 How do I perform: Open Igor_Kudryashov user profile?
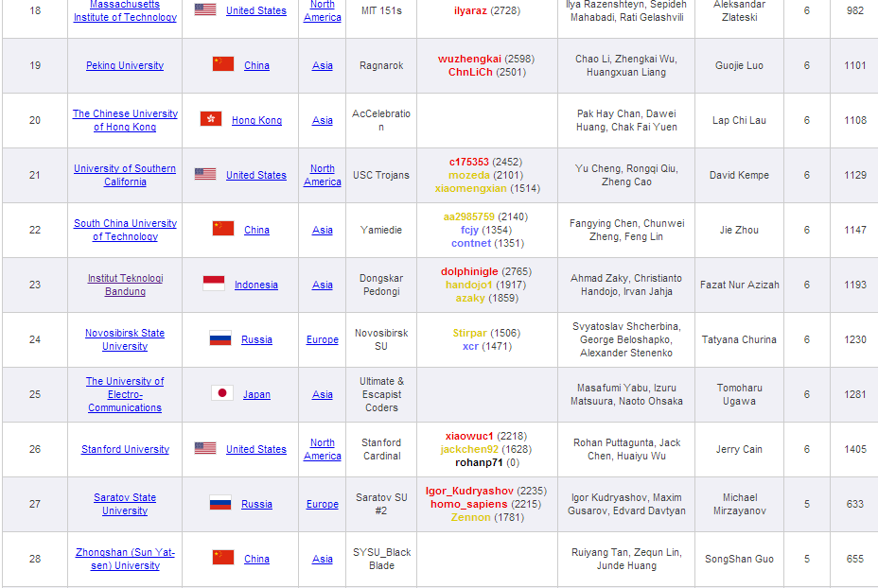(x=469, y=491)
